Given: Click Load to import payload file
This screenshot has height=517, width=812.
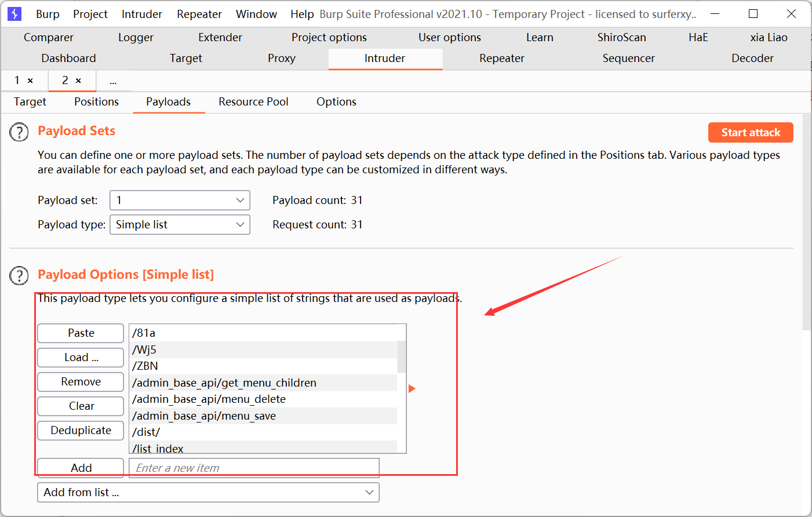Looking at the screenshot, I should [x=81, y=357].
